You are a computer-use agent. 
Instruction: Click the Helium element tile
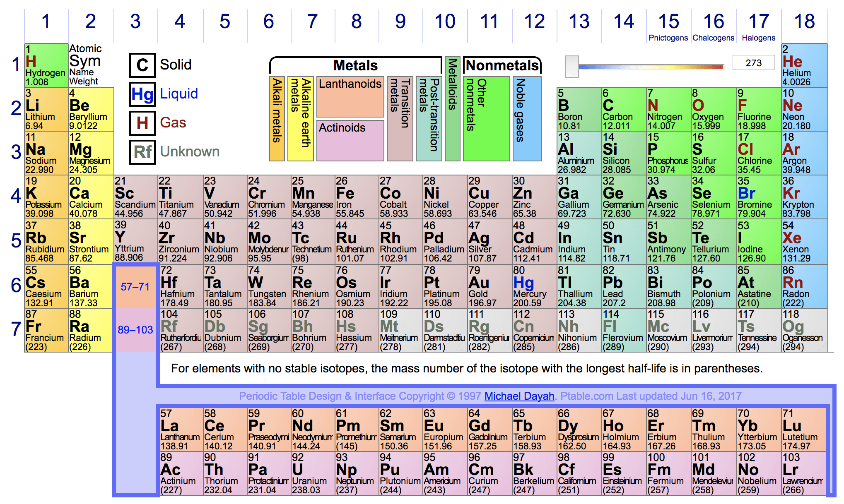coord(803,65)
